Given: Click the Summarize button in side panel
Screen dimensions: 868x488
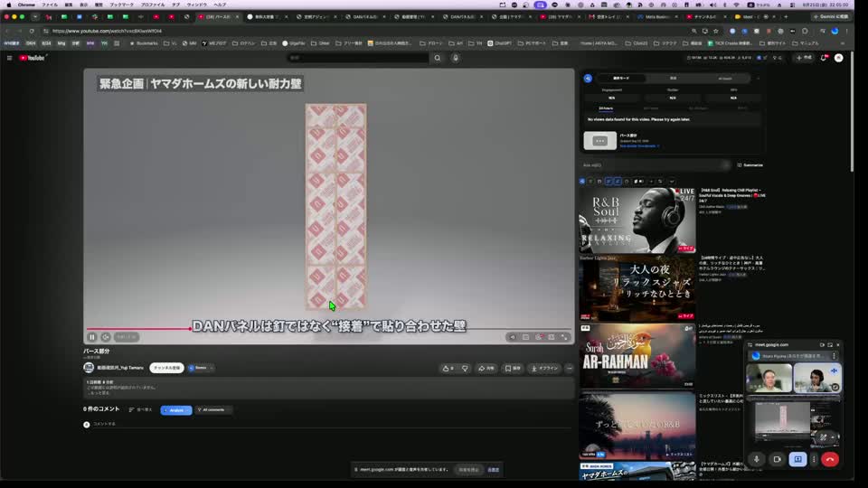Looking at the screenshot, I should coord(750,165).
